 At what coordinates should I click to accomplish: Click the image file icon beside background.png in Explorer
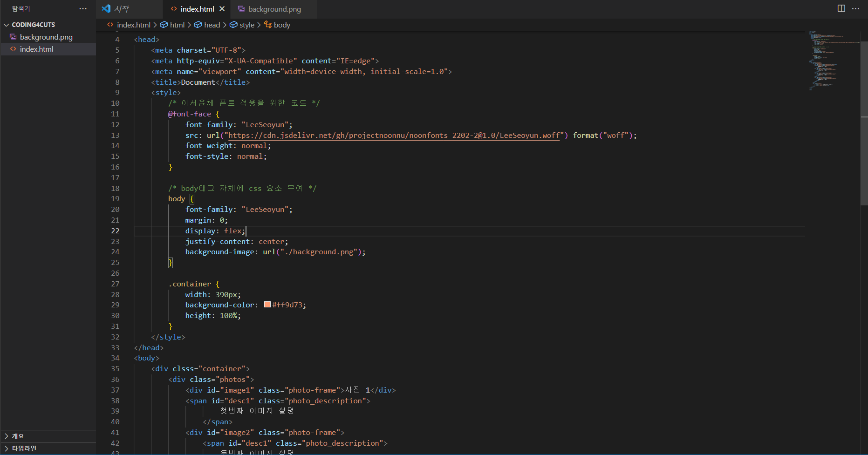13,37
